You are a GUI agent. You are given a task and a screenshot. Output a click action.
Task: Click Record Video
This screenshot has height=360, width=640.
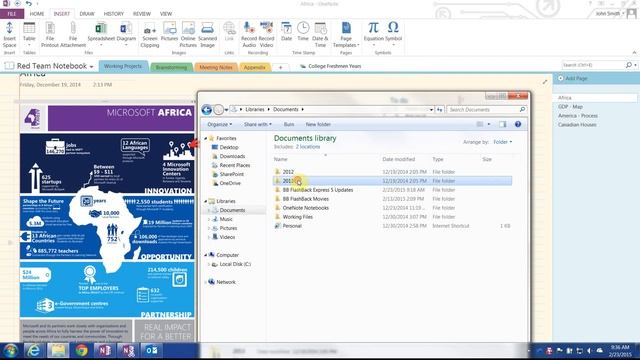(x=267, y=35)
